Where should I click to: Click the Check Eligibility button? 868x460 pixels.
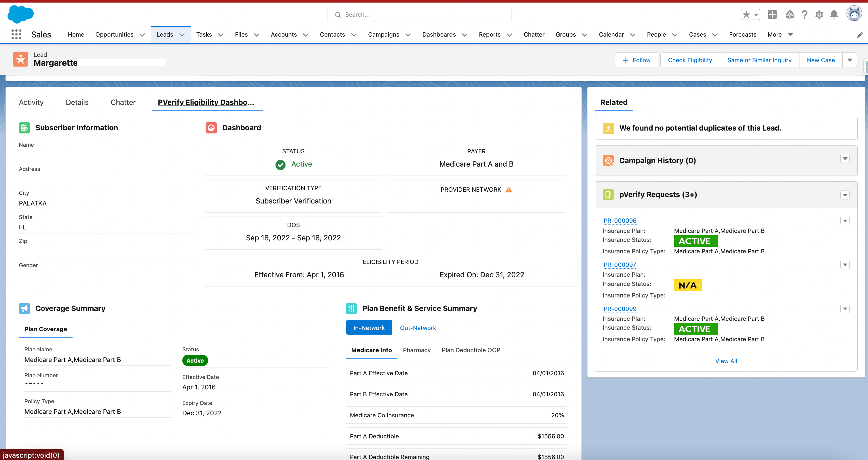690,60
